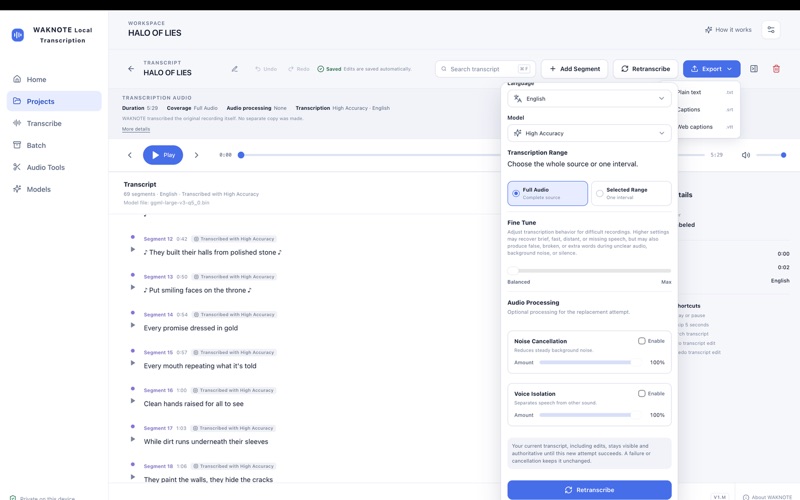The width and height of the screenshot is (800, 500).
Task: Enable the Voice Isolation checkbox
Action: tap(641, 393)
